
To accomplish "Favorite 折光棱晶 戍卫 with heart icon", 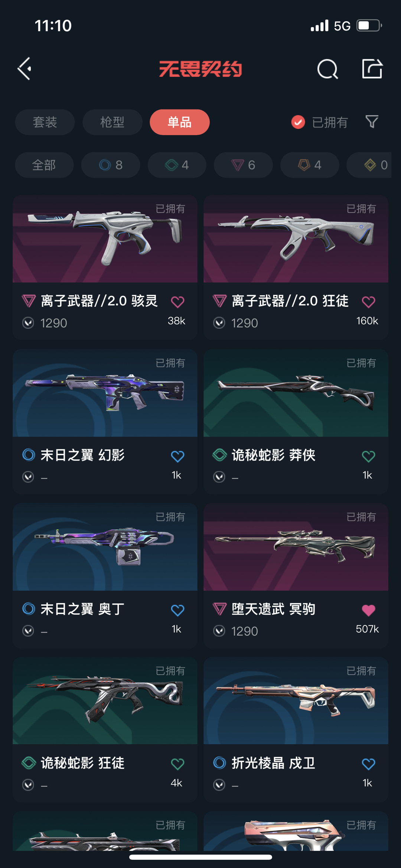I will (368, 764).
